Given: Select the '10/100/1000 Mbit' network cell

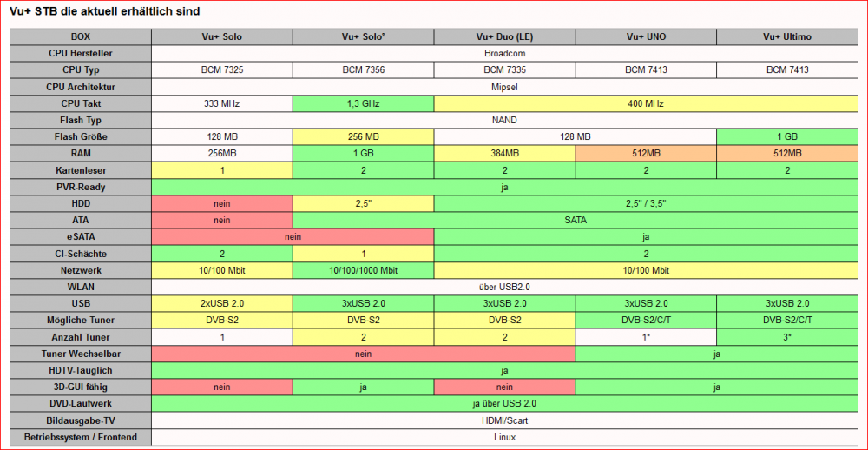Looking at the screenshot, I should click(363, 270).
